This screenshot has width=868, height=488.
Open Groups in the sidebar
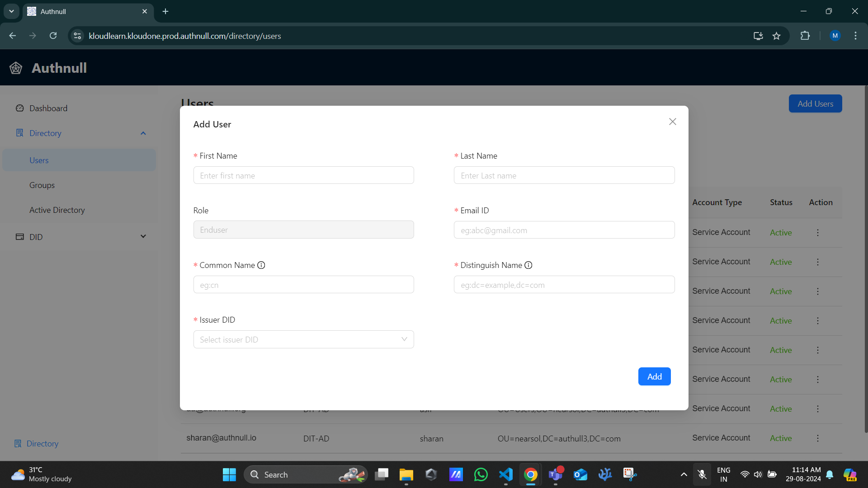tap(42, 185)
